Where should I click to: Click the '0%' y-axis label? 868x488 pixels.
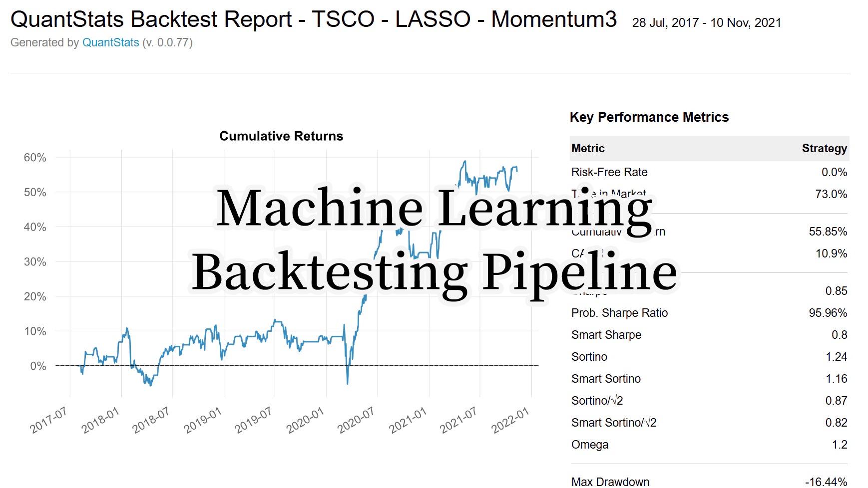tap(38, 366)
